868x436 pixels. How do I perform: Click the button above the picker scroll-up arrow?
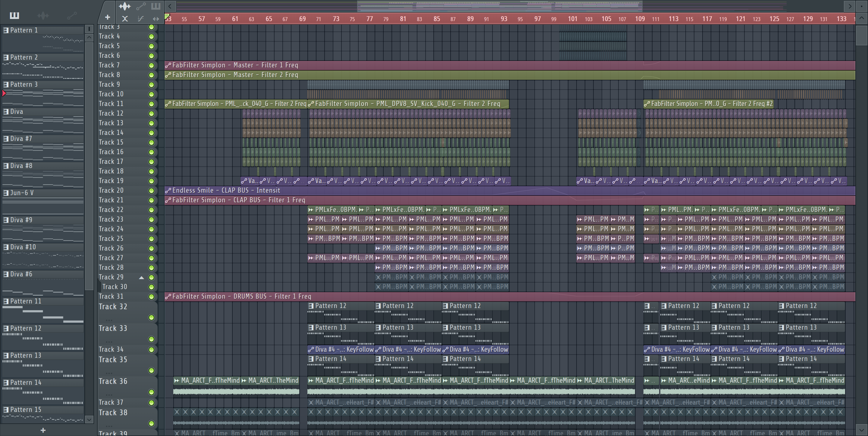click(x=89, y=29)
